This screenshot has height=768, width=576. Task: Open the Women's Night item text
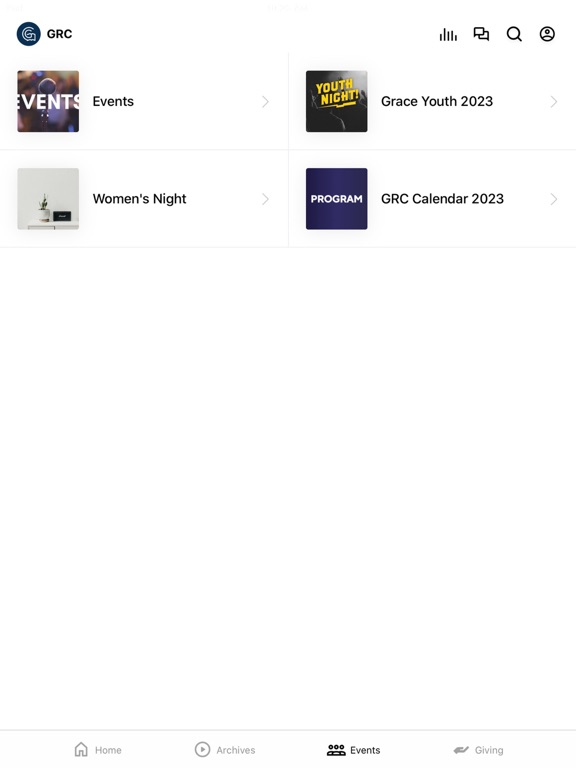coord(140,199)
